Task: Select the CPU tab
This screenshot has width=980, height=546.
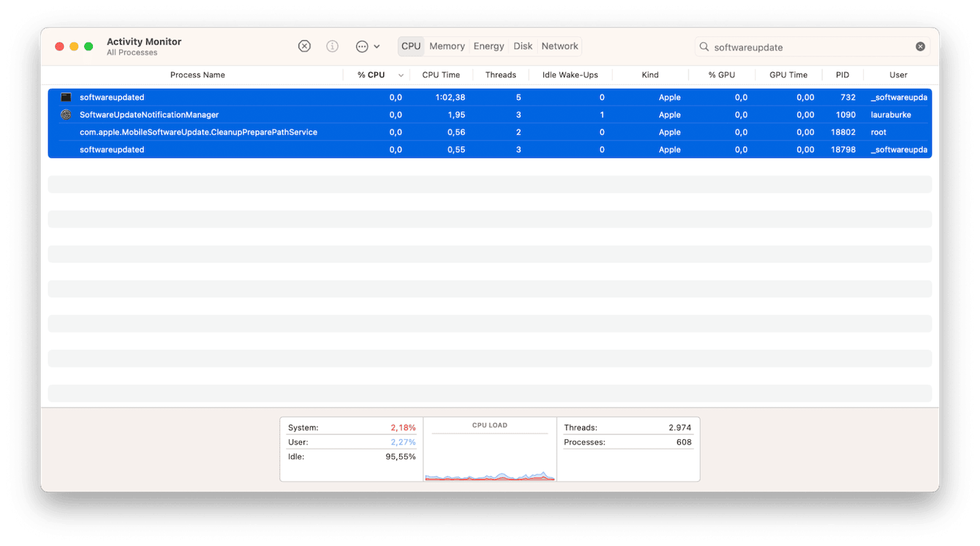Action: click(x=410, y=45)
